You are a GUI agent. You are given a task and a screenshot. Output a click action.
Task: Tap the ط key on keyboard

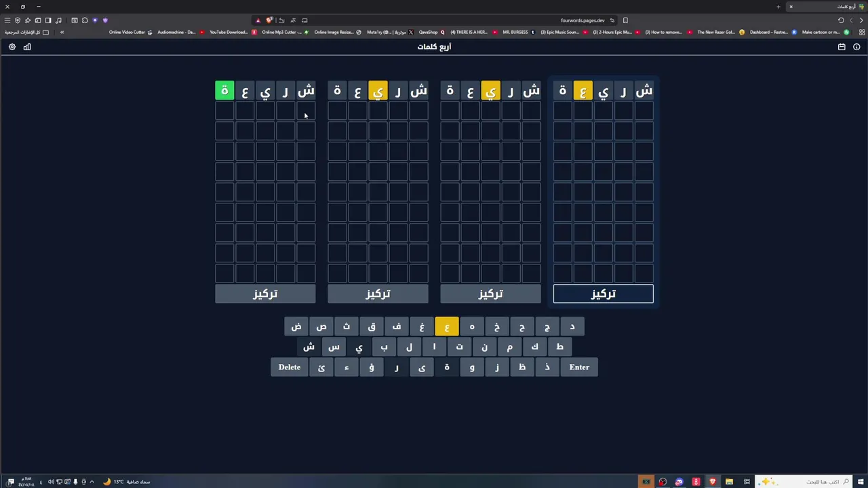[559, 347]
